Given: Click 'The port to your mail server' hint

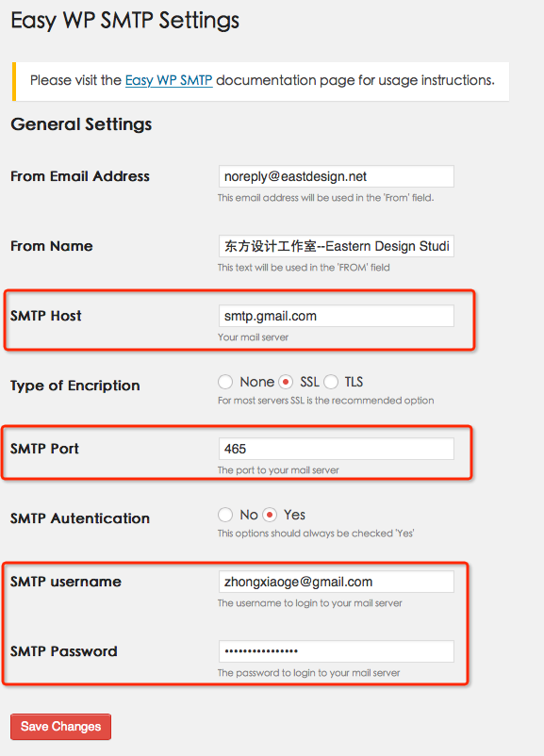Looking at the screenshot, I should point(278,470).
